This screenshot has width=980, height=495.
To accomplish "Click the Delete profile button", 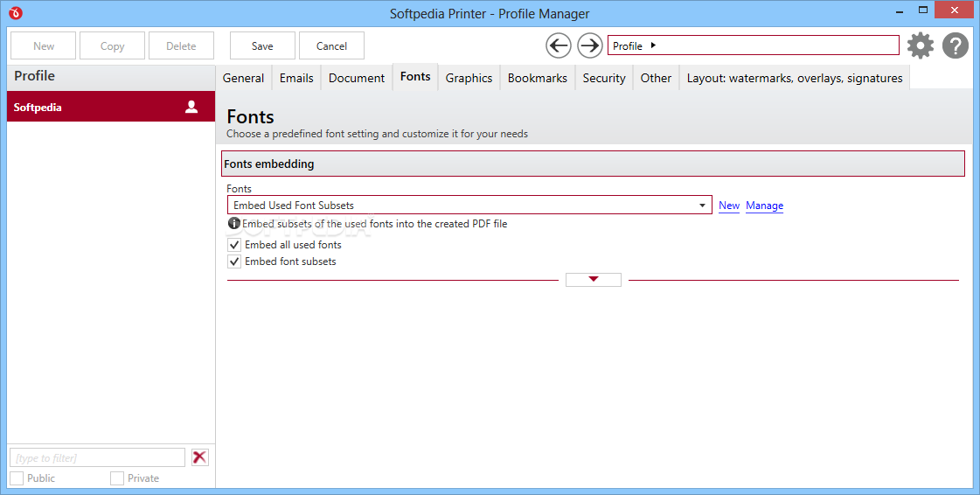I will click(181, 45).
